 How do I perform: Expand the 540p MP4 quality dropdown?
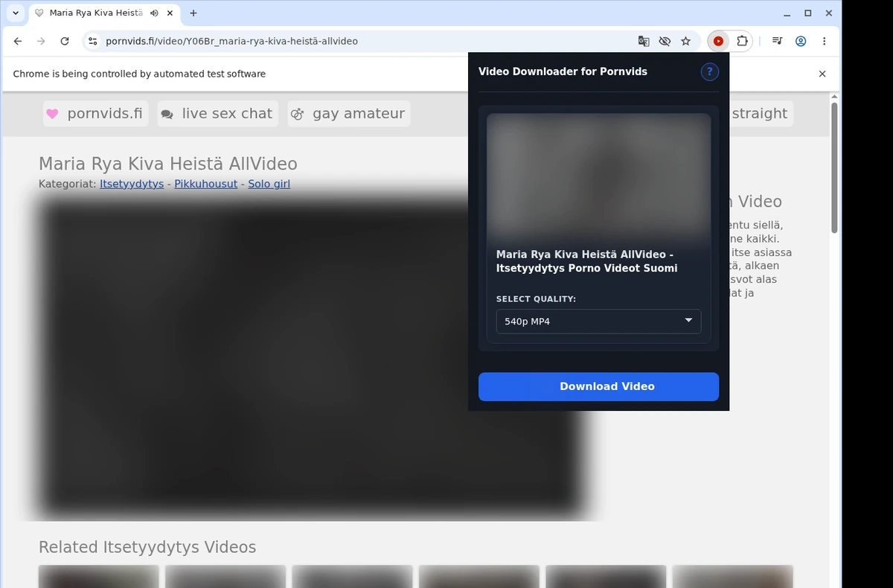(x=598, y=321)
